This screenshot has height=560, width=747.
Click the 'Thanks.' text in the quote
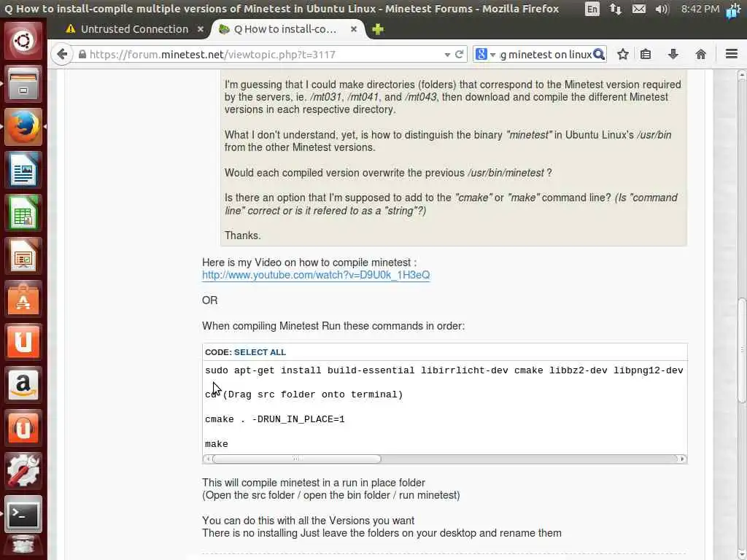coord(242,236)
